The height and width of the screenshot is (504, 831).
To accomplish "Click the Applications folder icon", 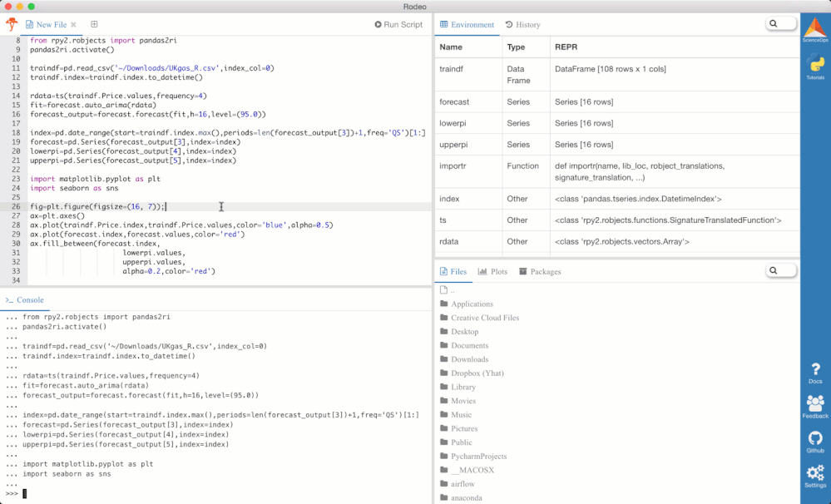I will [x=444, y=304].
